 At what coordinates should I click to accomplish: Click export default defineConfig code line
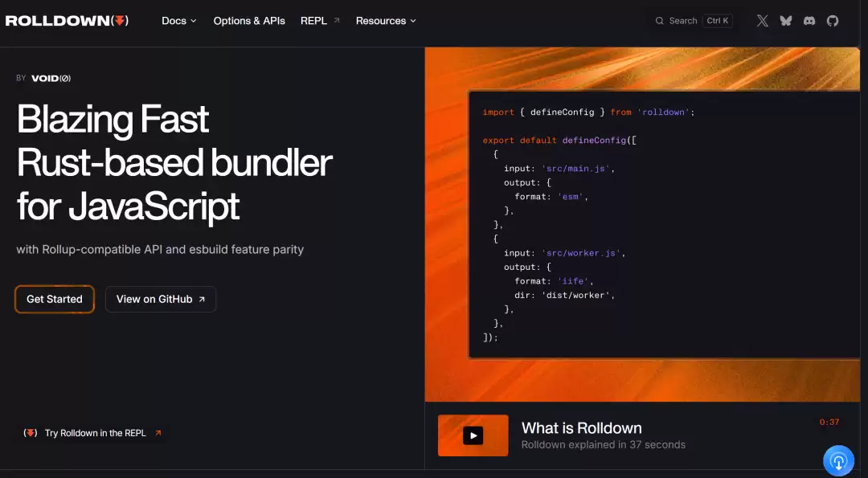click(x=559, y=140)
